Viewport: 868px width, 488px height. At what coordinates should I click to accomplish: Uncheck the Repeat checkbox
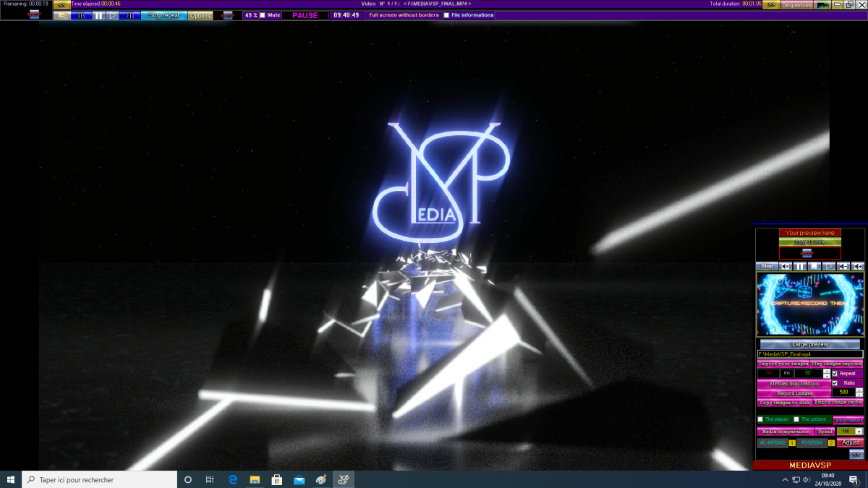[835, 374]
